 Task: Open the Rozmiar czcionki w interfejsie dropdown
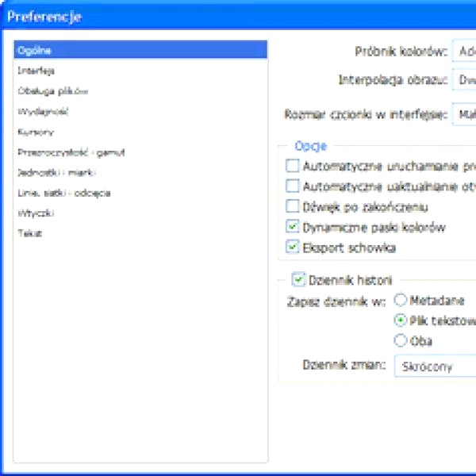[x=464, y=114]
